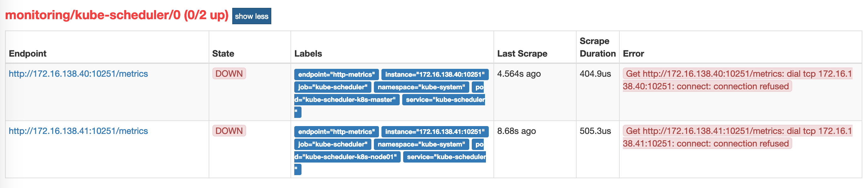Open the 172.16.138.41:10251 metrics endpoint link
This screenshot has width=868, height=188.
point(78,131)
